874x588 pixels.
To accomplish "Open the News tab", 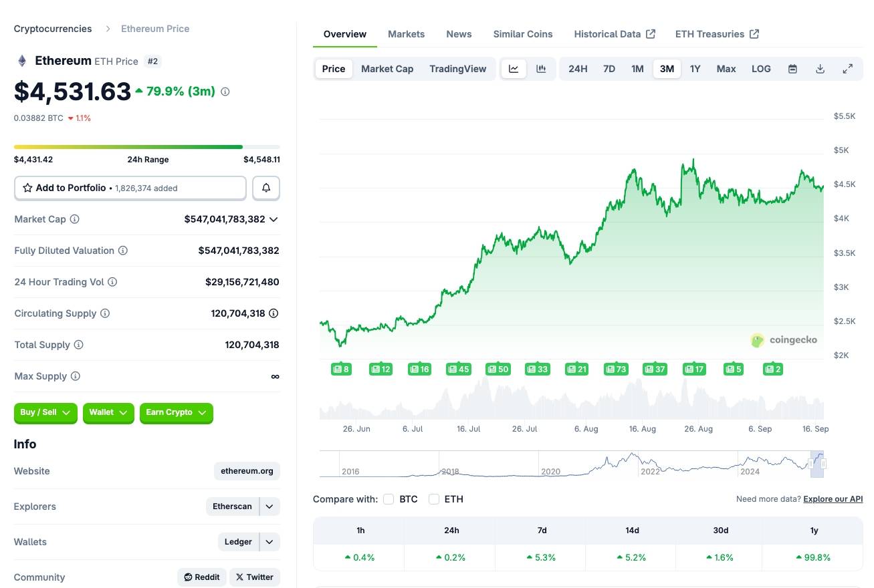I will click(459, 34).
